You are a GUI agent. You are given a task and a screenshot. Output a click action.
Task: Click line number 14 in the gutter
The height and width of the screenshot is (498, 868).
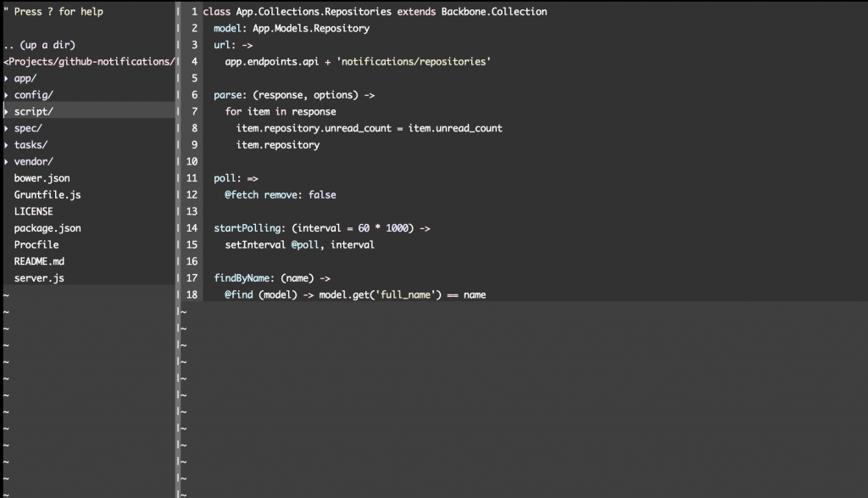pos(192,227)
